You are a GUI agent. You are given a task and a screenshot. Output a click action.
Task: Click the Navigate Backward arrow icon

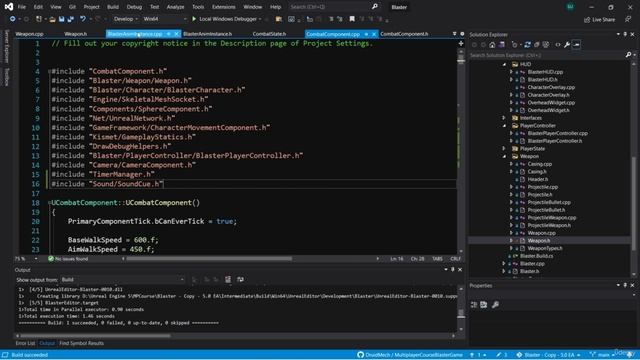click(12, 19)
